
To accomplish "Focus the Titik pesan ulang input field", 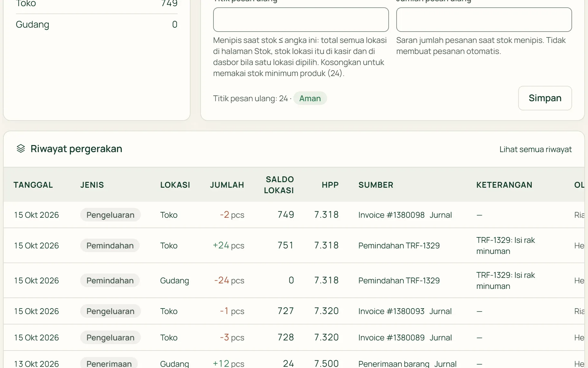I will click(x=301, y=20).
